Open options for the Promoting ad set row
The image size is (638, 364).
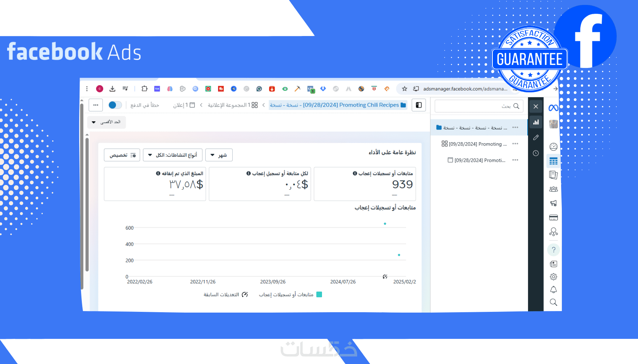tap(515, 144)
